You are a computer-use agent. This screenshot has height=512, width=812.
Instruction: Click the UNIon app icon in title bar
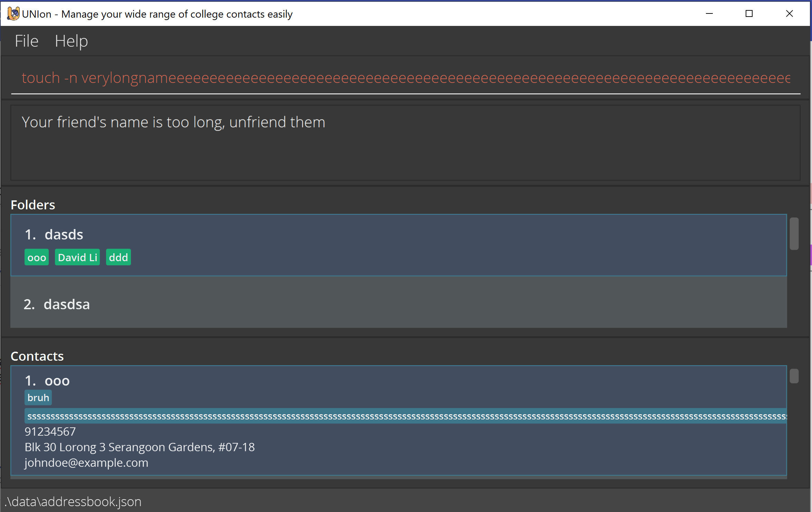(13, 14)
